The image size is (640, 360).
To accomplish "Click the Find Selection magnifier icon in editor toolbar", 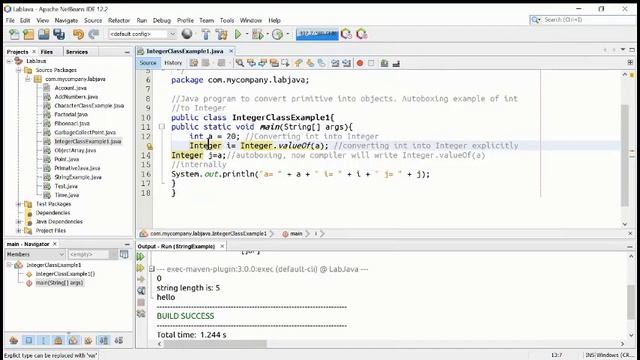I will coord(240,63).
